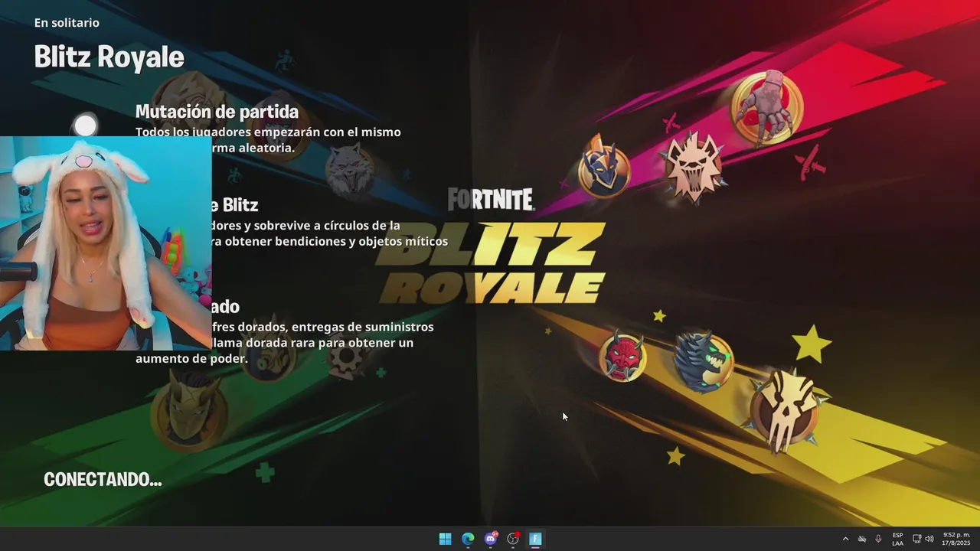Open the clock showing 9:52 p. m.
The height and width of the screenshot is (551, 980).
point(956,539)
